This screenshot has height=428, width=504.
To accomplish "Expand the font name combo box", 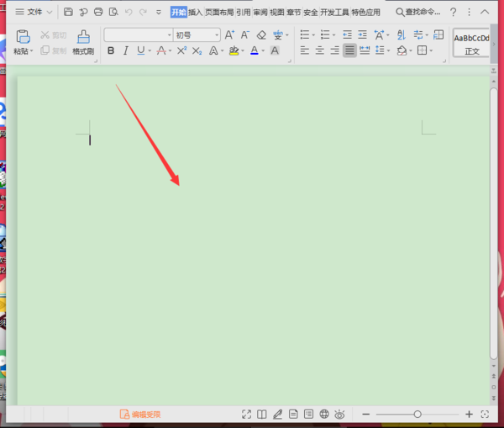I will [169, 34].
